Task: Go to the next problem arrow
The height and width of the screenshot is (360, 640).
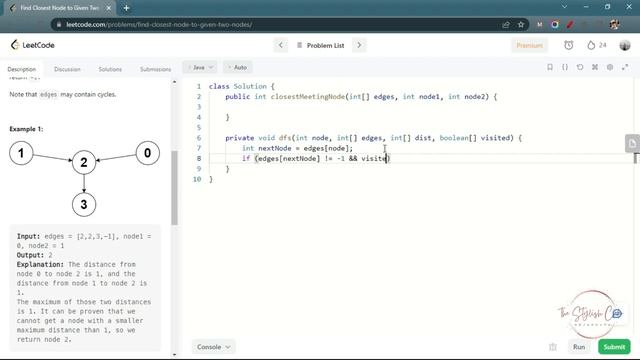Action: point(359,45)
